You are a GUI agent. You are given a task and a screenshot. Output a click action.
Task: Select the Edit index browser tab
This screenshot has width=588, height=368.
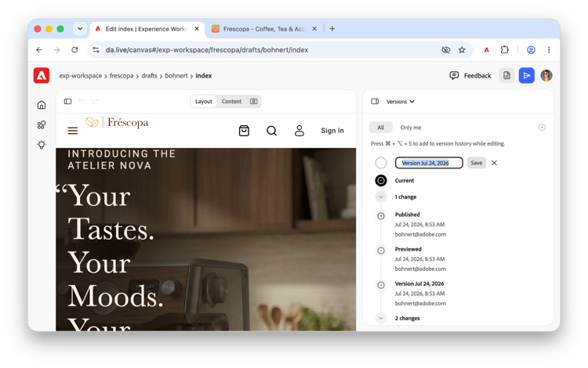[147, 29]
